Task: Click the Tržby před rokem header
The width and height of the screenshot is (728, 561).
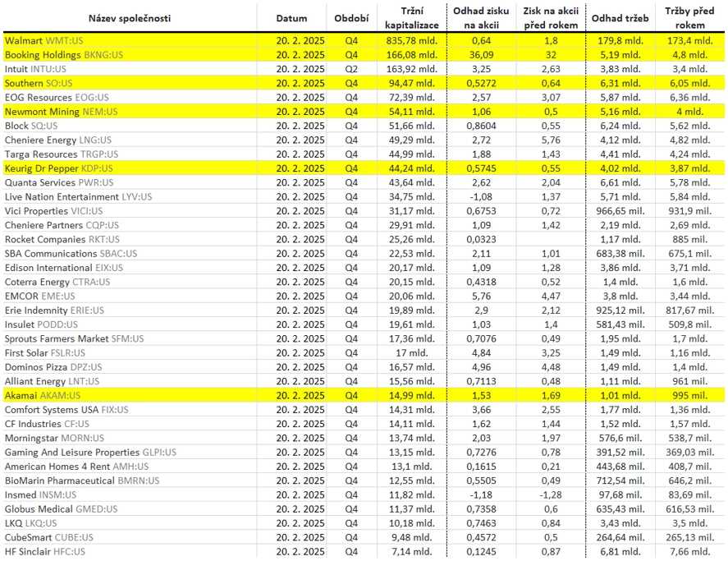Action: coord(690,18)
